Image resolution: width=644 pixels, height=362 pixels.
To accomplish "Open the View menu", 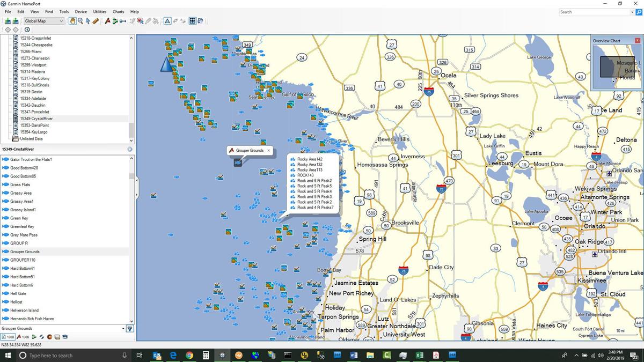I will pyautogui.click(x=35, y=12).
